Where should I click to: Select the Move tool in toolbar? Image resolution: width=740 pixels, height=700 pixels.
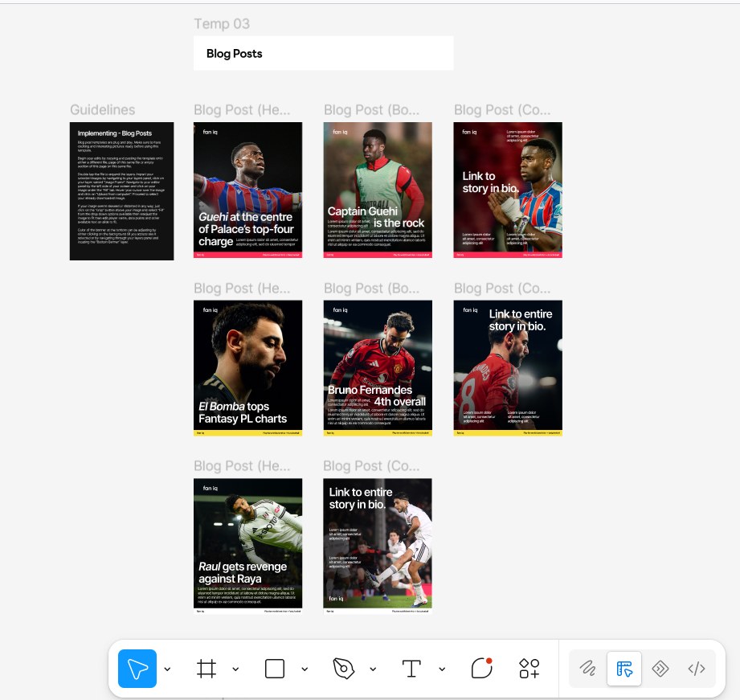click(137, 669)
